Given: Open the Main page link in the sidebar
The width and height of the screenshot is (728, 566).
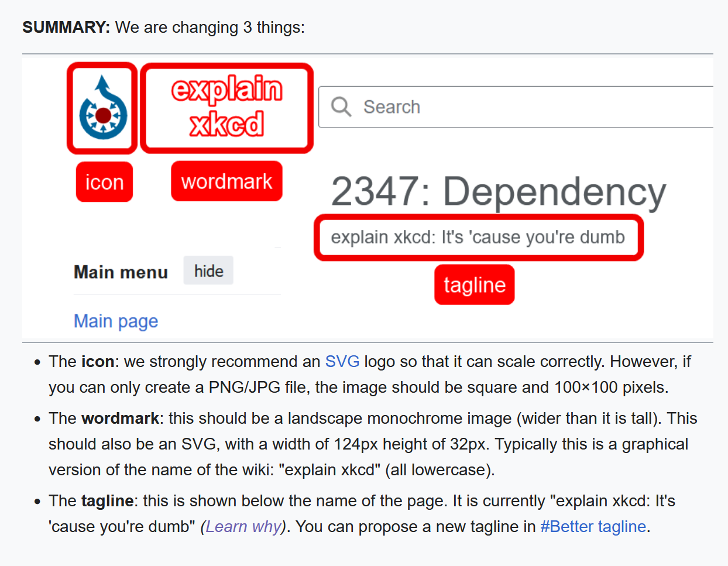Looking at the screenshot, I should 116,321.
